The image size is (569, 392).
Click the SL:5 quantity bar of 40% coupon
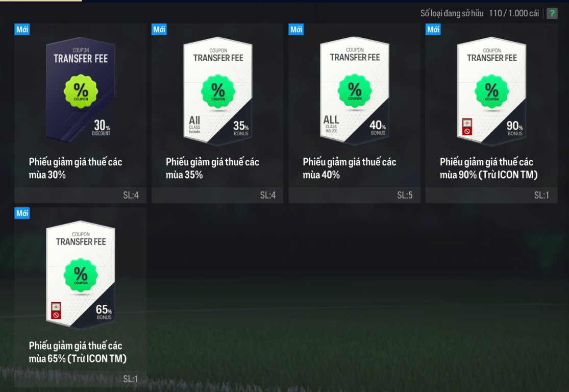(354, 195)
